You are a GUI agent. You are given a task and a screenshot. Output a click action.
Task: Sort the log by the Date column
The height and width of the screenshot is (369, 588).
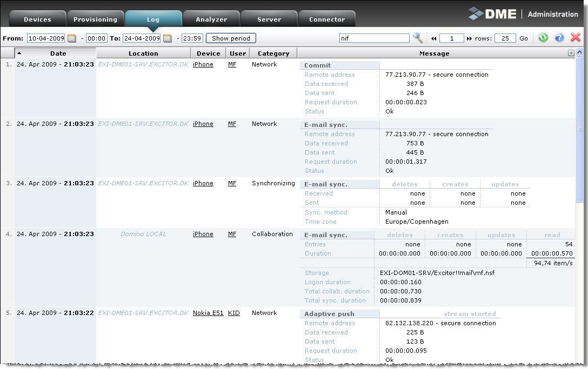58,53
